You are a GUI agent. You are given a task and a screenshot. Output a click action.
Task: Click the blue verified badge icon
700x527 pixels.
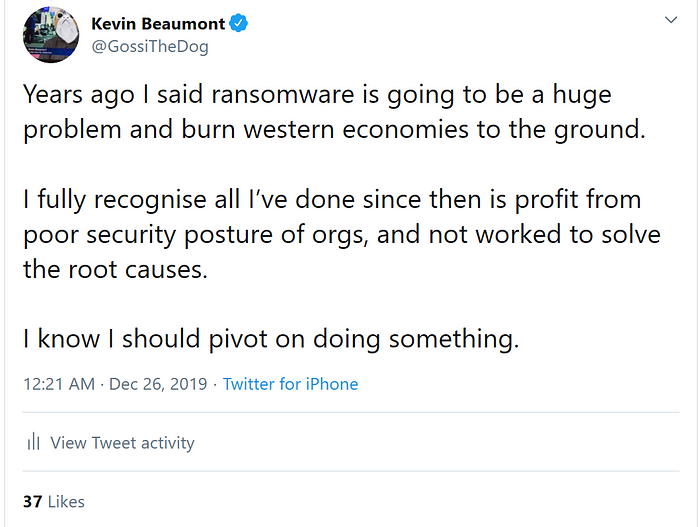(238, 23)
